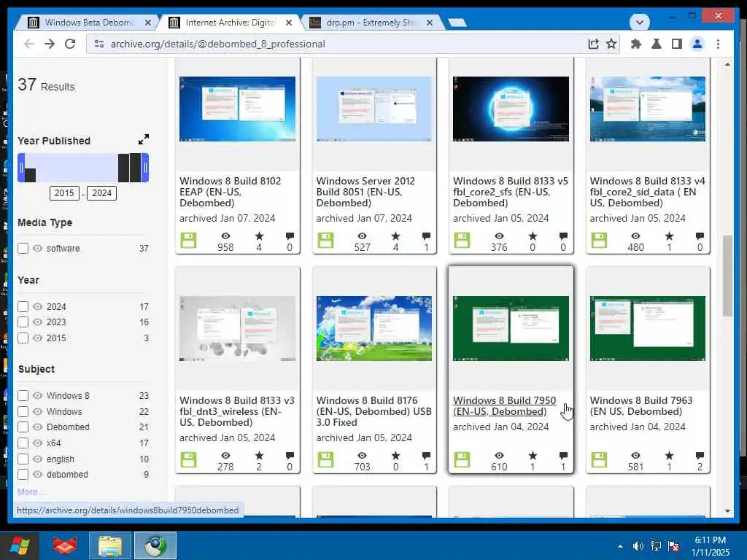
Task: Open Windows 8 Build 8102 EEAP link
Action: click(230, 192)
